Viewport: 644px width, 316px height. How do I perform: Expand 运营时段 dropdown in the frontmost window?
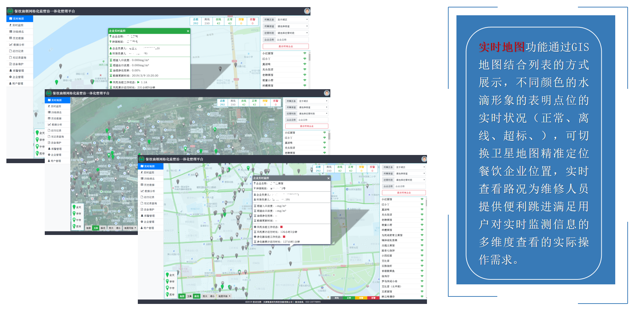click(410, 180)
